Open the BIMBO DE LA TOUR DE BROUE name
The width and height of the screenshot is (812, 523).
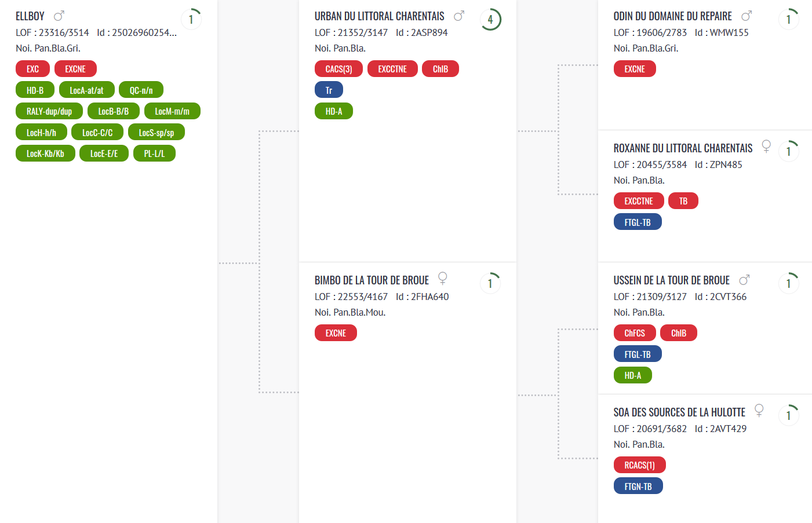point(372,280)
